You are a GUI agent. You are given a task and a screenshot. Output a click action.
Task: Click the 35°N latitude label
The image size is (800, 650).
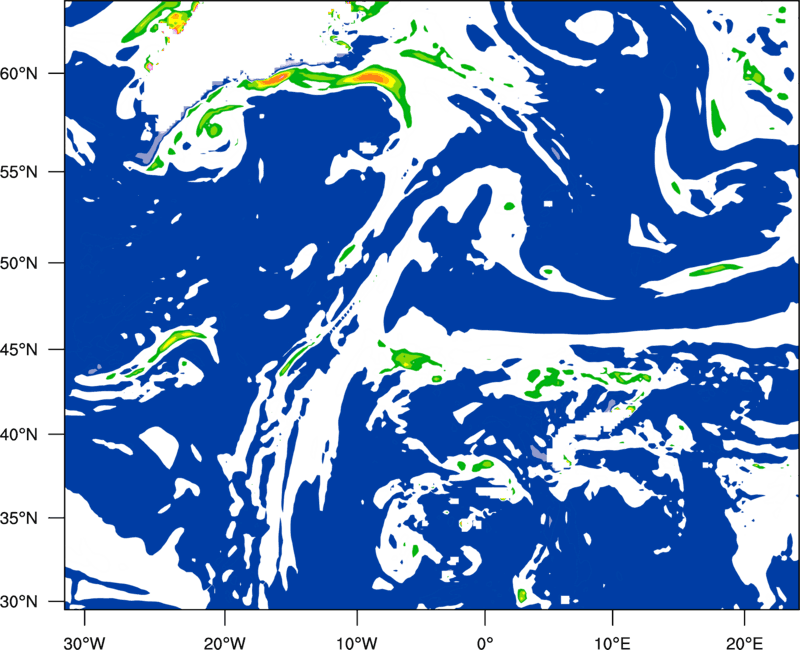(x=19, y=518)
